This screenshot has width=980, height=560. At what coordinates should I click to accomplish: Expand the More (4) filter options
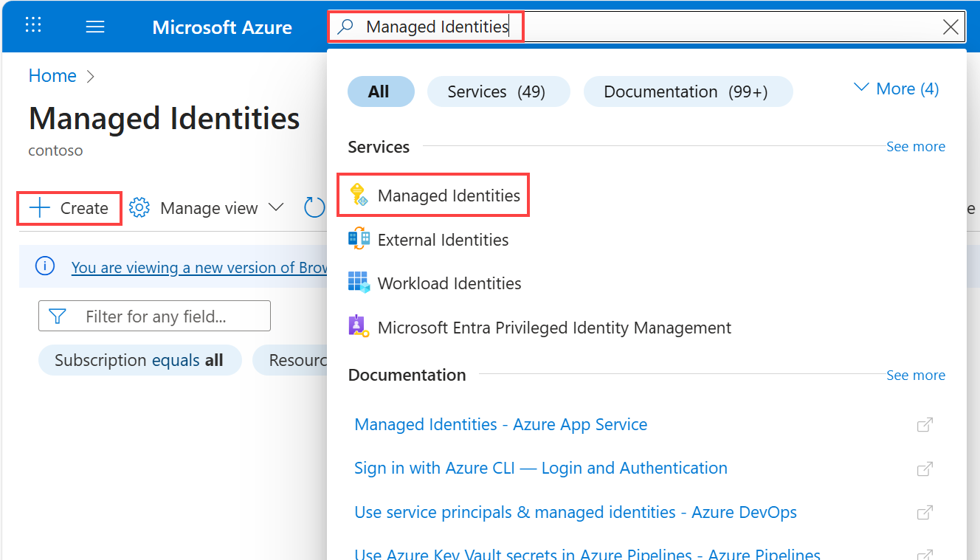pos(896,89)
